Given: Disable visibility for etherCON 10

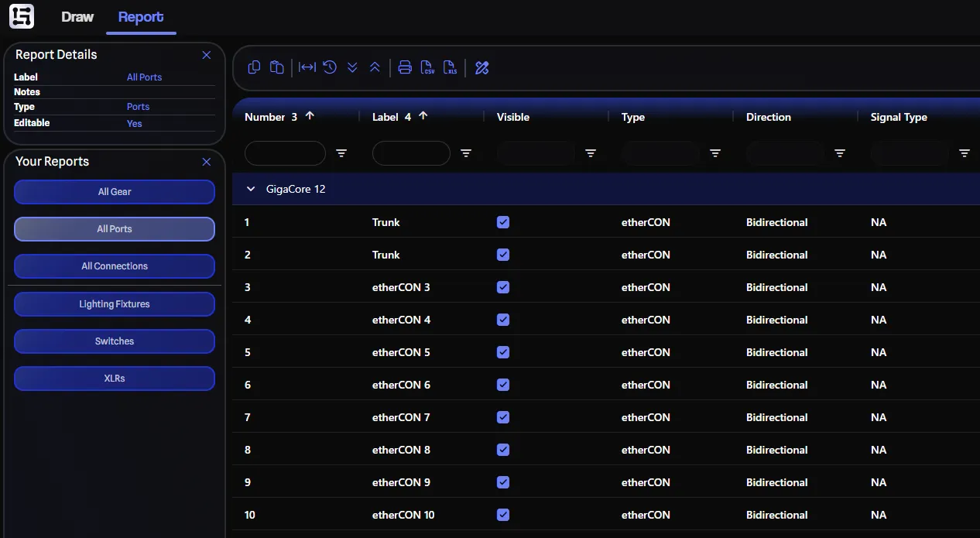Looking at the screenshot, I should pyautogui.click(x=503, y=515).
